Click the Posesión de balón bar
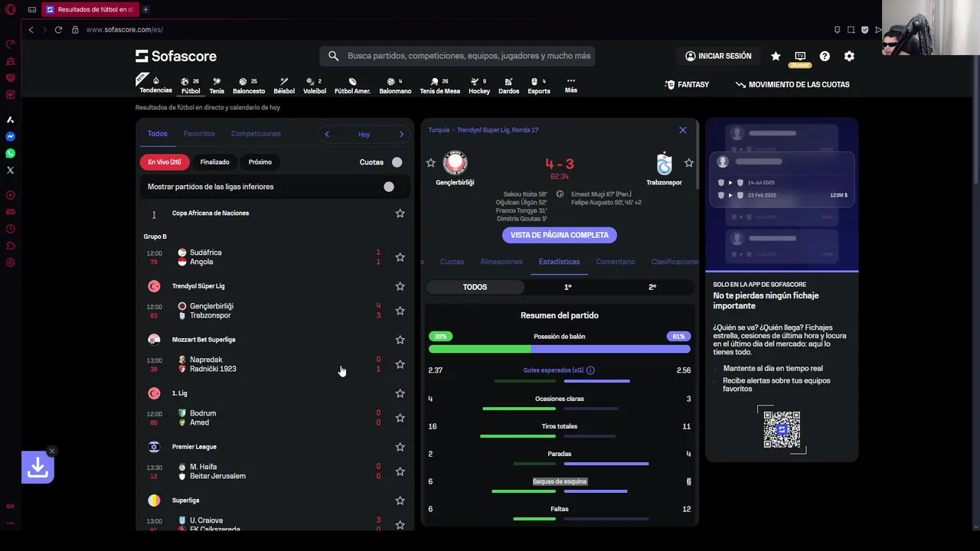This screenshot has width=980, height=551. (560, 349)
